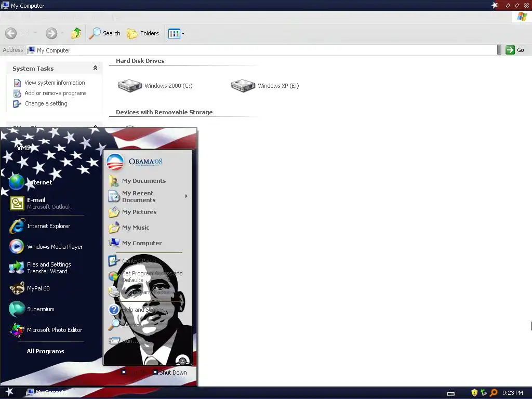
Task: Click the Shut Down button
Action: click(170, 373)
